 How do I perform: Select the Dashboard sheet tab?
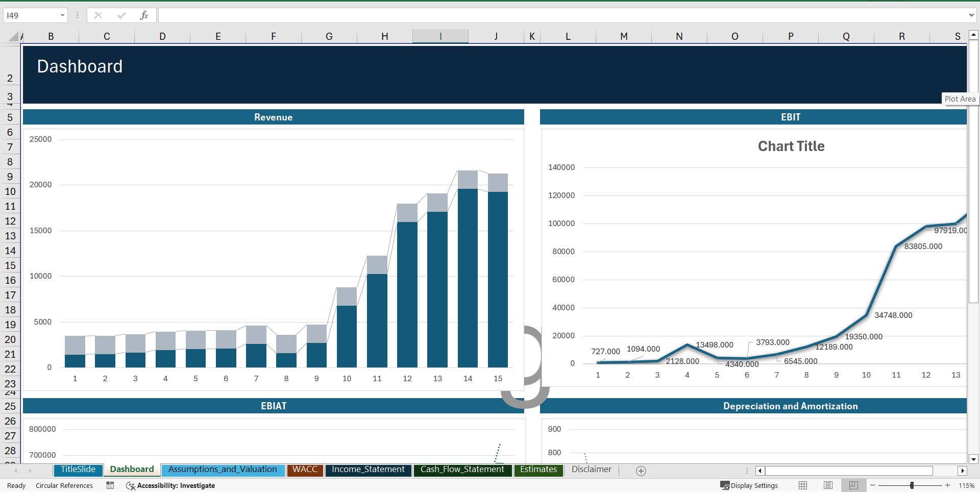(132, 470)
